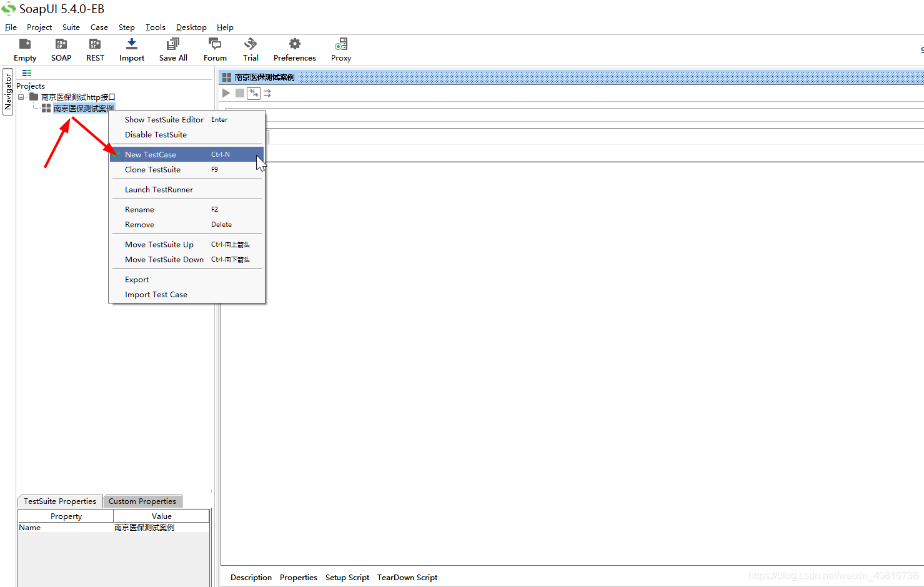Choose Show TestSuite Editor from the context menu
924x587 pixels.
click(187, 119)
